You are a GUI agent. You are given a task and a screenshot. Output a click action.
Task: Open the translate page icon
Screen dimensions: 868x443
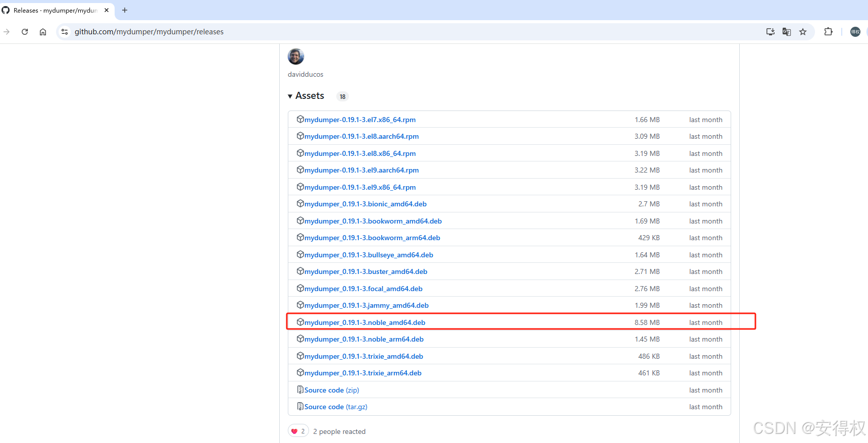787,32
